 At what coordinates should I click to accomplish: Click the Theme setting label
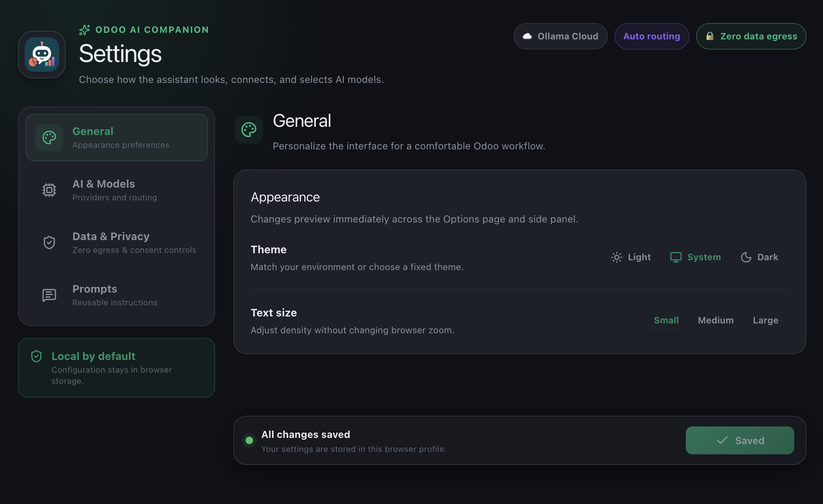tap(269, 250)
